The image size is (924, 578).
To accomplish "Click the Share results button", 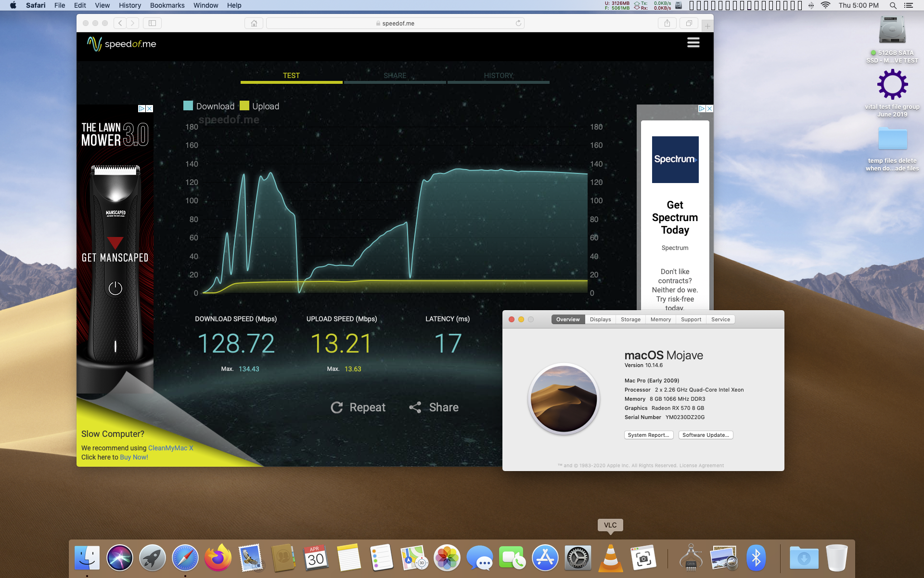I will 434,407.
